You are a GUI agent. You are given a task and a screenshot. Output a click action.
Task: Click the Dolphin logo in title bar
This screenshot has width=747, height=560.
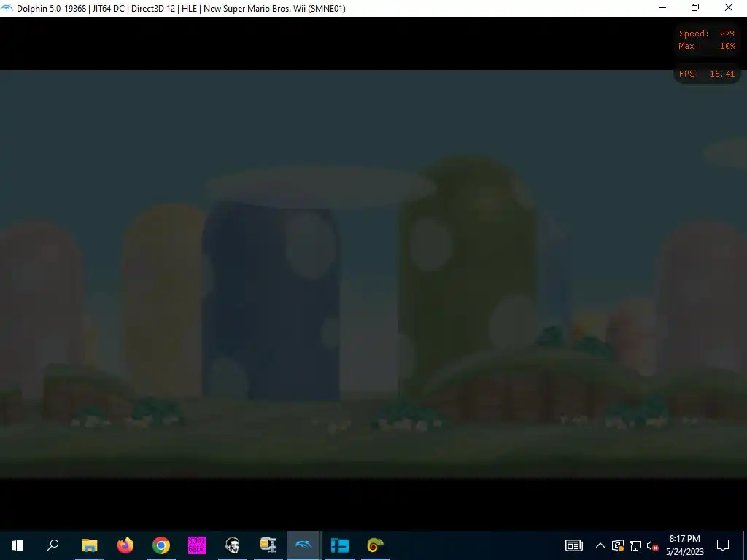tap(7, 8)
